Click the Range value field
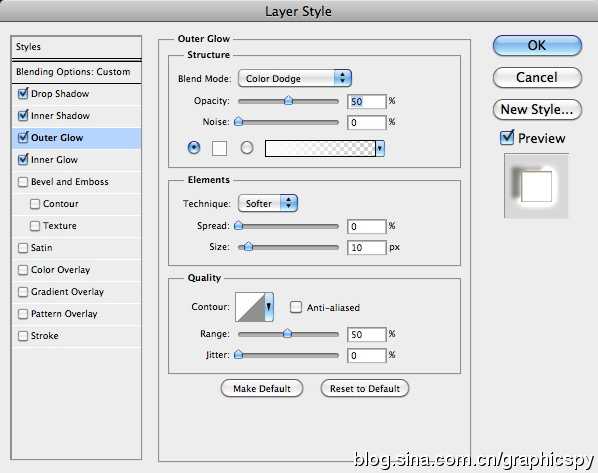This screenshot has width=598, height=473. tap(367, 335)
